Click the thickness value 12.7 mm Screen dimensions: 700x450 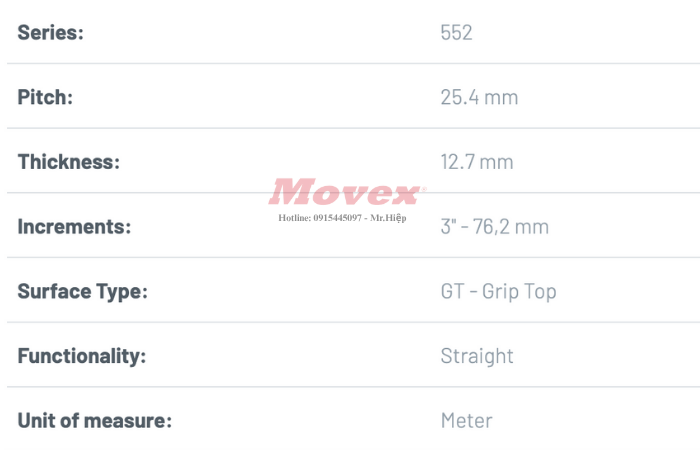coord(476,162)
